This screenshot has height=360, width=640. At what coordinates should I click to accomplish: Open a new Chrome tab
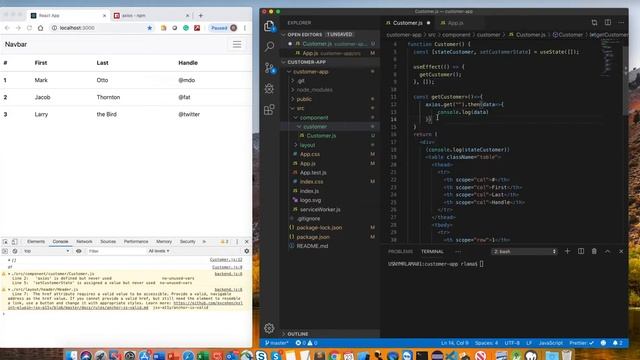coord(200,16)
